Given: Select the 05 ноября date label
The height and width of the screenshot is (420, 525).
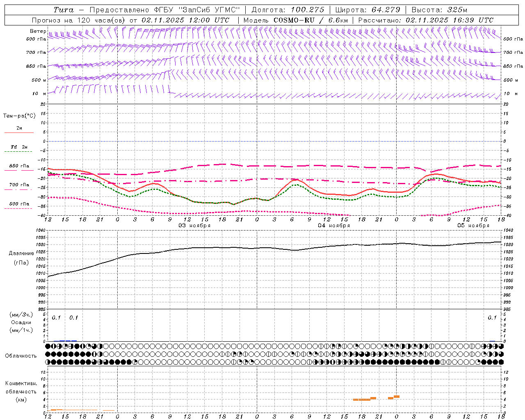Looking at the screenshot, I should pos(473,226).
